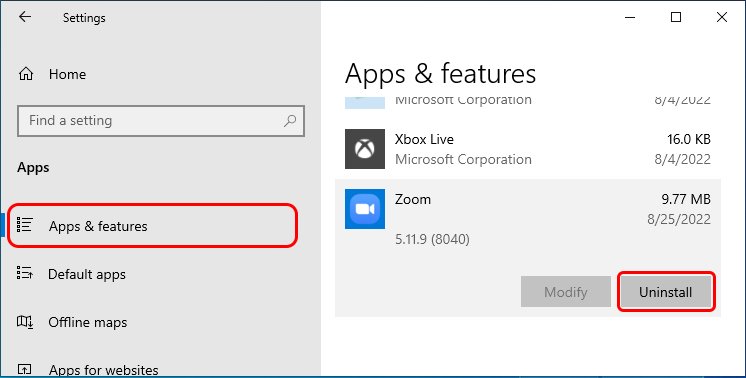Select the Xbox Live app entry
The width and height of the screenshot is (746, 378).
pos(528,149)
